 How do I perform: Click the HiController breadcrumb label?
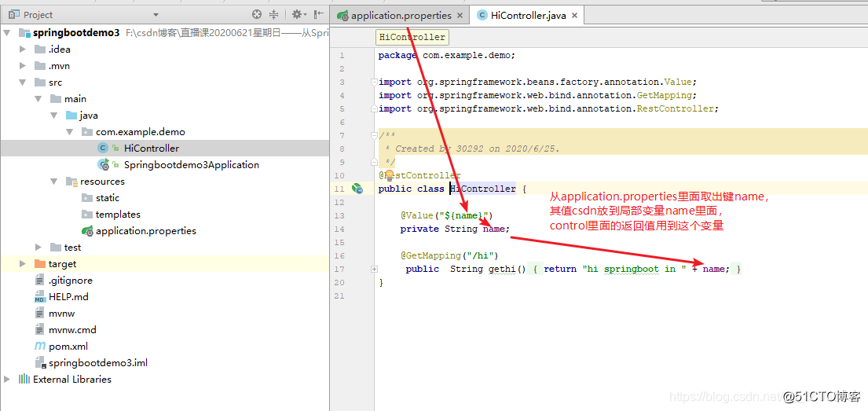412,37
